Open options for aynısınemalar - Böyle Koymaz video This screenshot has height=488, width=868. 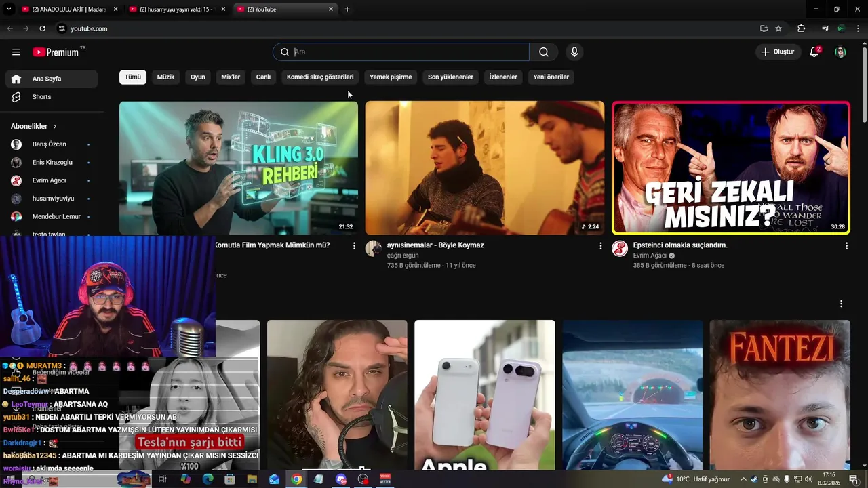[x=600, y=246]
